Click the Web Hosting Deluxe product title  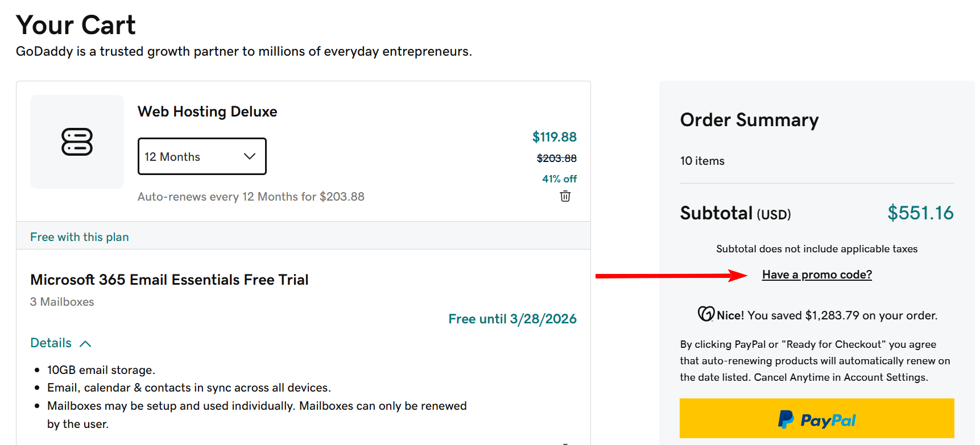pos(207,111)
